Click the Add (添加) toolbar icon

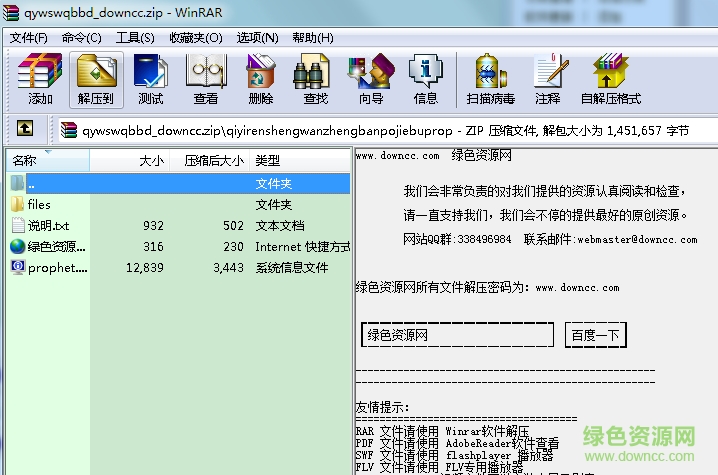pyautogui.click(x=40, y=80)
